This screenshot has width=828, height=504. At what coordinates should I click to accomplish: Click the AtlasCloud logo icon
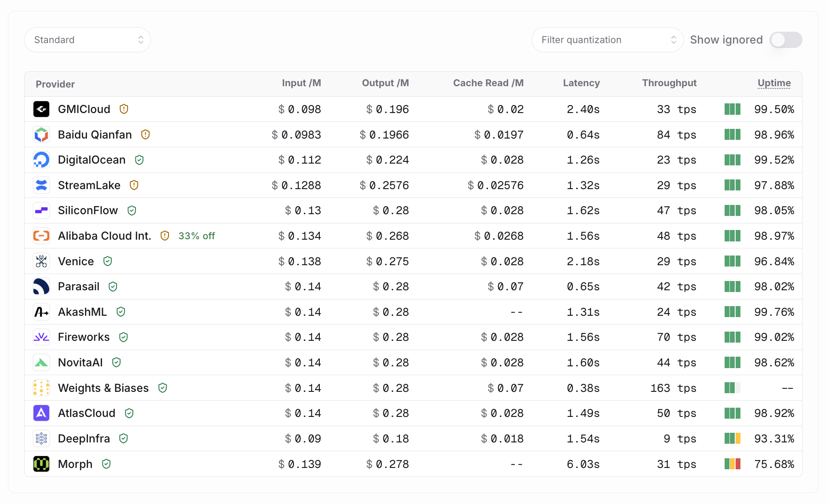coord(41,413)
